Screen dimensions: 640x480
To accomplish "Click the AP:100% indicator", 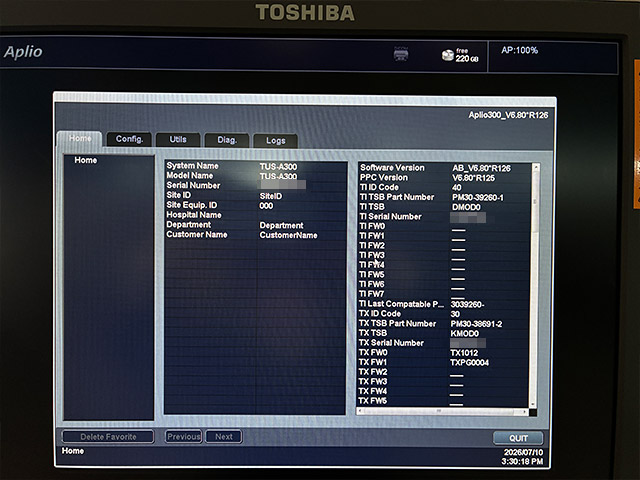I will point(519,50).
